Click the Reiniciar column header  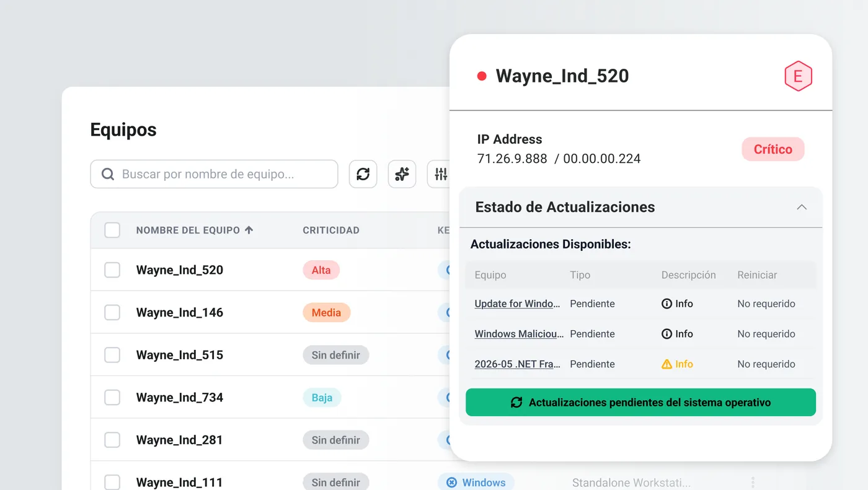click(x=757, y=275)
